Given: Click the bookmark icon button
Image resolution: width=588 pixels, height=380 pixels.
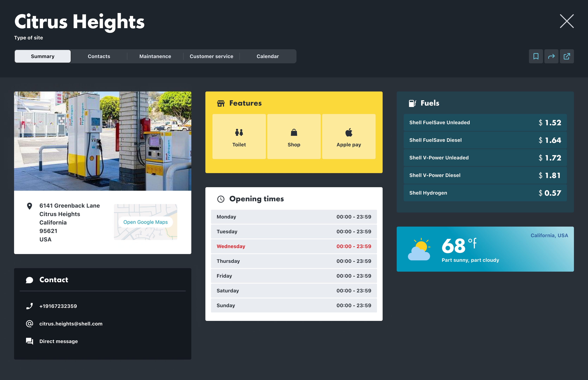Looking at the screenshot, I should point(536,56).
